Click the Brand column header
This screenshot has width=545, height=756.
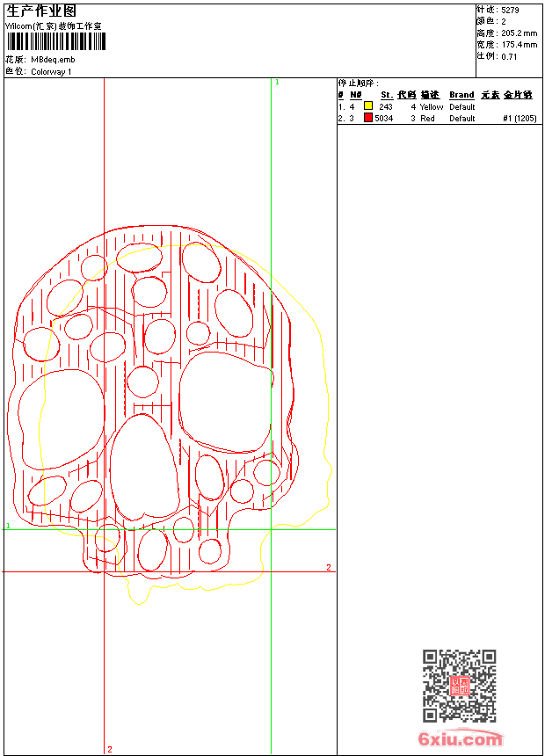[x=461, y=95]
